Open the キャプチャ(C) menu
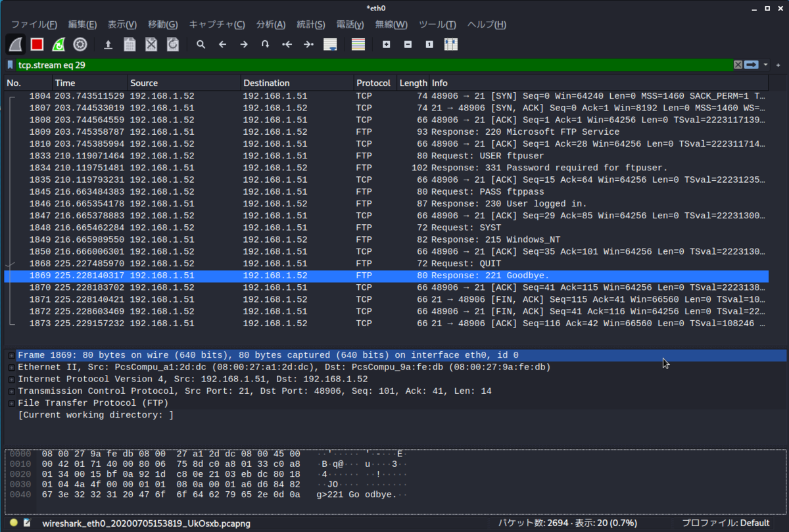 [217, 24]
